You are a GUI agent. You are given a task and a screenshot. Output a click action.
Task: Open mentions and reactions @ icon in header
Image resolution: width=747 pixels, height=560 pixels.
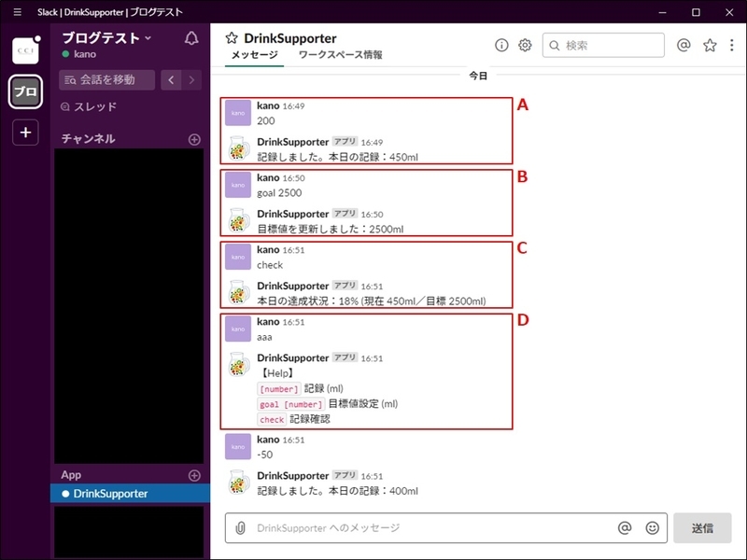point(684,45)
